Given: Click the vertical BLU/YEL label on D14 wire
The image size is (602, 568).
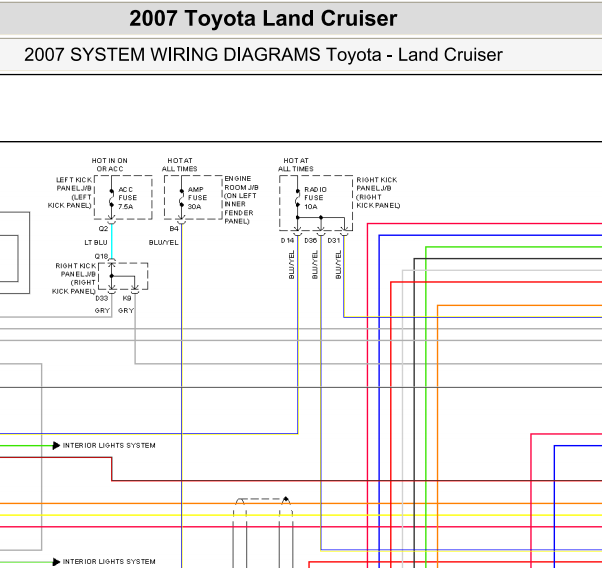Looking at the screenshot, I should tap(291, 265).
